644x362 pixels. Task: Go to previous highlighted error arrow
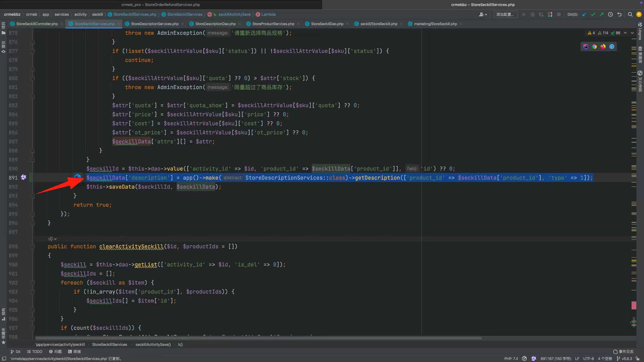point(625,33)
